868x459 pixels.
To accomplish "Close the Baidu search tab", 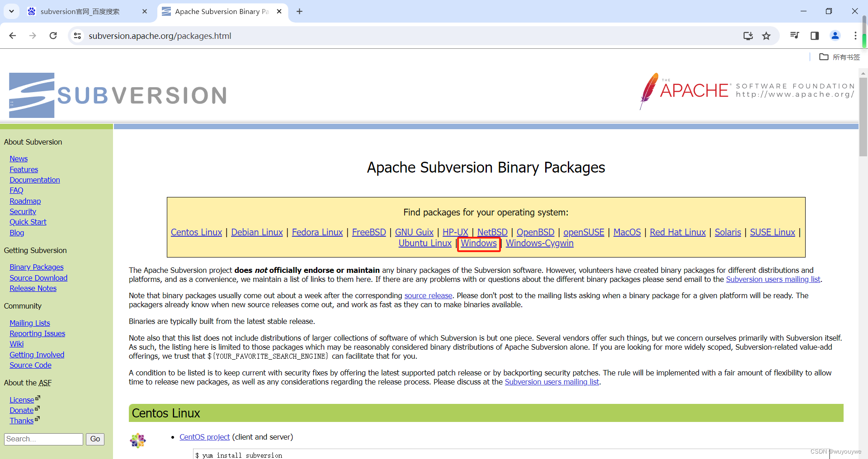I will (x=145, y=11).
